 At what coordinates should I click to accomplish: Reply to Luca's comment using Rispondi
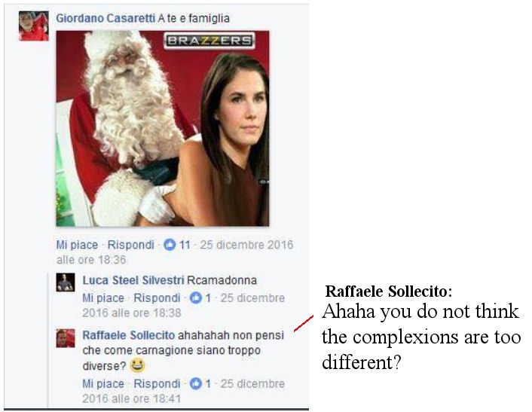click(x=157, y=298)
